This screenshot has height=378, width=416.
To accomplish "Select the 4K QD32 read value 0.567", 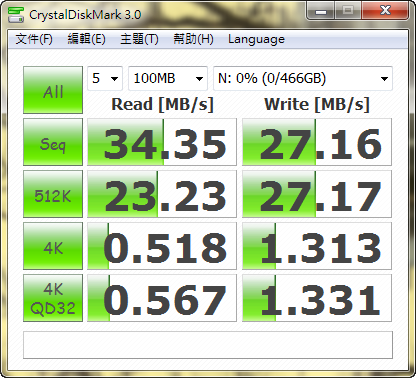I will tap(162, 298).
